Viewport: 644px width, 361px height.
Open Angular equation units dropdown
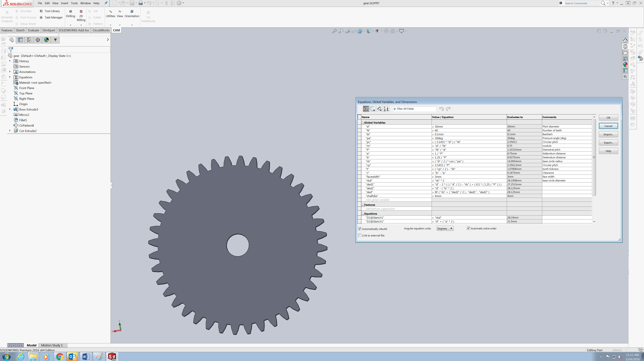[x=445, y=228]
